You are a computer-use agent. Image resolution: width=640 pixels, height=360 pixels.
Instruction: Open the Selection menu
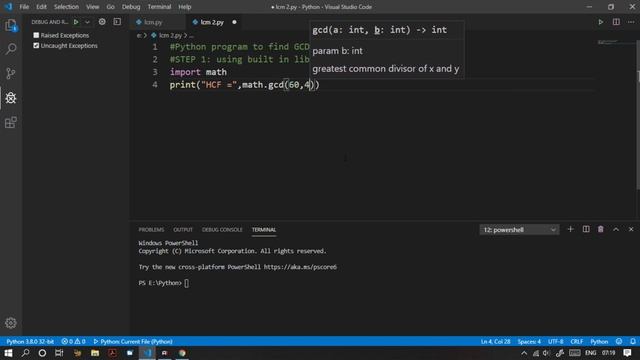pos(66,7)
